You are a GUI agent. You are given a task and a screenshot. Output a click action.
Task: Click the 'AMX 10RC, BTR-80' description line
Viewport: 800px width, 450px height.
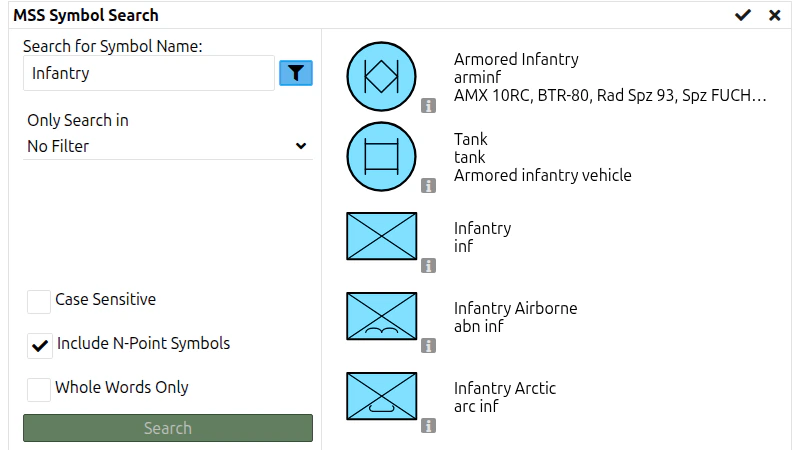click(610, 95)
